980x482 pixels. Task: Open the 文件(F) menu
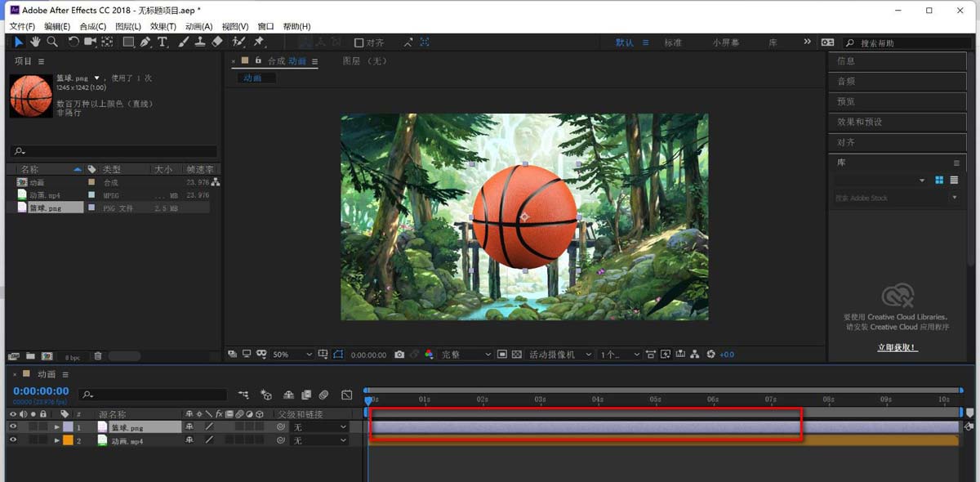(22, 27)
